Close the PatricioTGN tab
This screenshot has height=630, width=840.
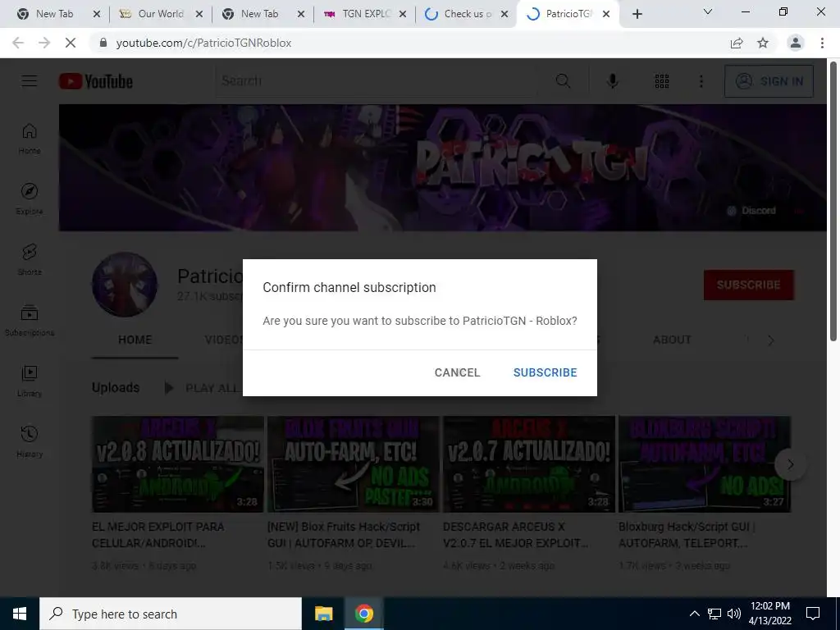606,14
